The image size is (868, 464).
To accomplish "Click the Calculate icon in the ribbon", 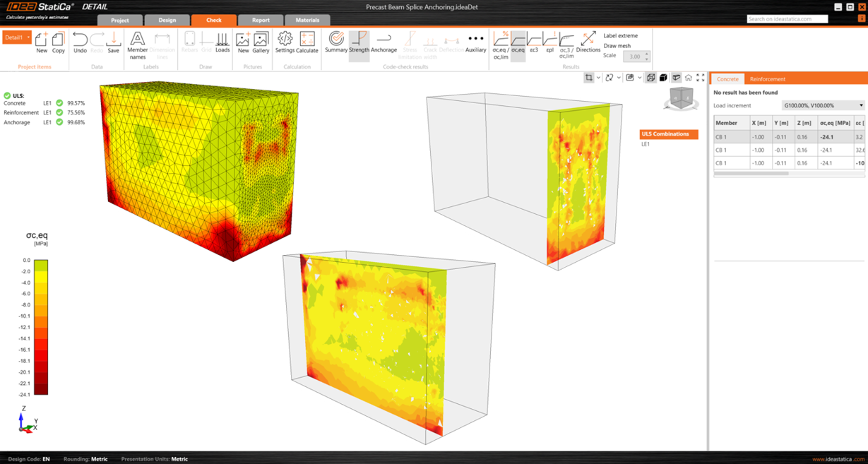I will (x=307, y=42).
